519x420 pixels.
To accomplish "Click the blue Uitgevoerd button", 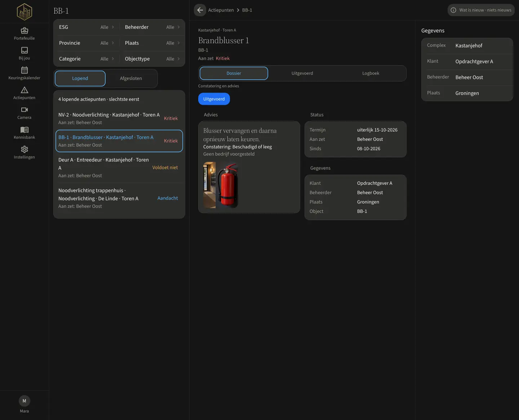I will [x=214, y=99].
